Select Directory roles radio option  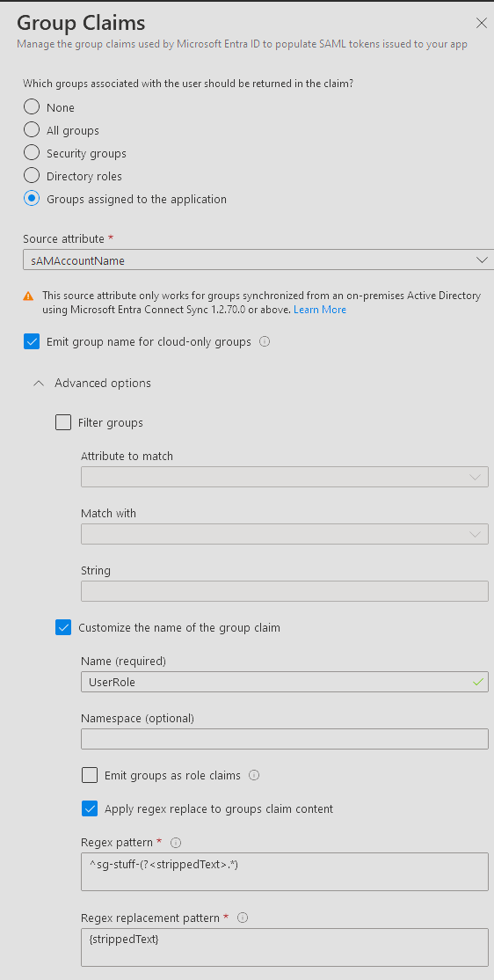tap(32, 176)
